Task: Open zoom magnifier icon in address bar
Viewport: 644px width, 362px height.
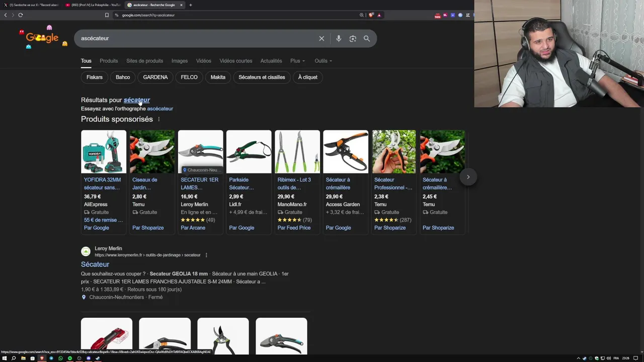Action: click(361, 15)
